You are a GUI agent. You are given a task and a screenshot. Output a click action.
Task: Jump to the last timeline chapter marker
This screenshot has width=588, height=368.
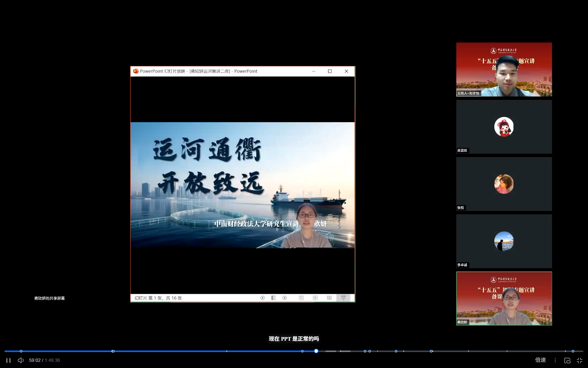pyautogui.click(x=573, y=351)
